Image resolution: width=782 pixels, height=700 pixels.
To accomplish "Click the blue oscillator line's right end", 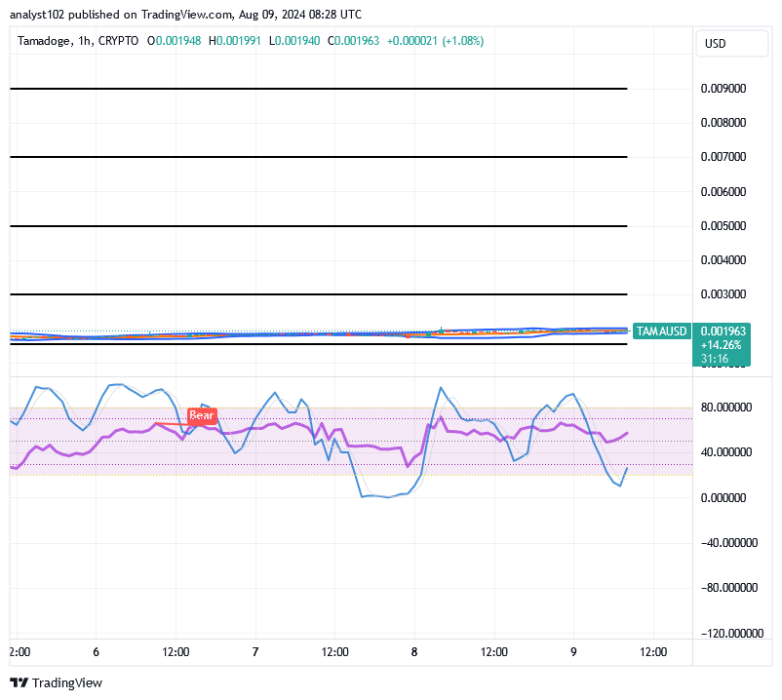I will point(626,468).
